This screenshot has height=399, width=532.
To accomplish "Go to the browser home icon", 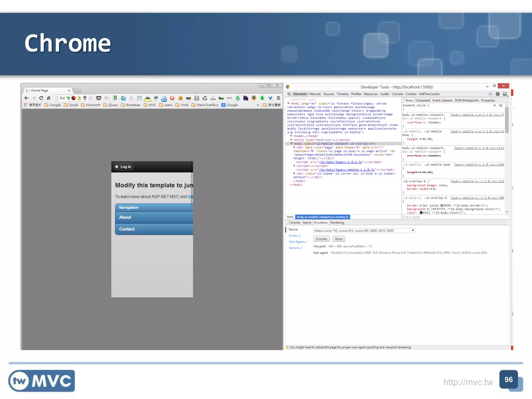I will [49, 98].
